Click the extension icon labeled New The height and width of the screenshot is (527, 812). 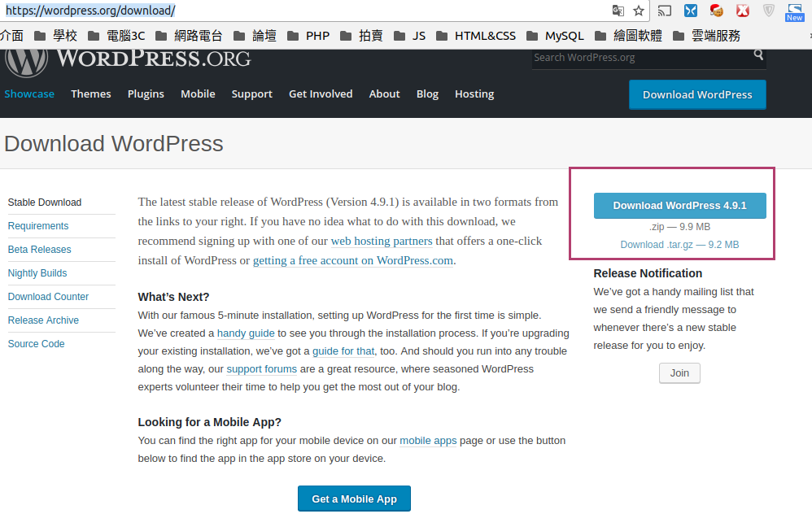point(794,12)
